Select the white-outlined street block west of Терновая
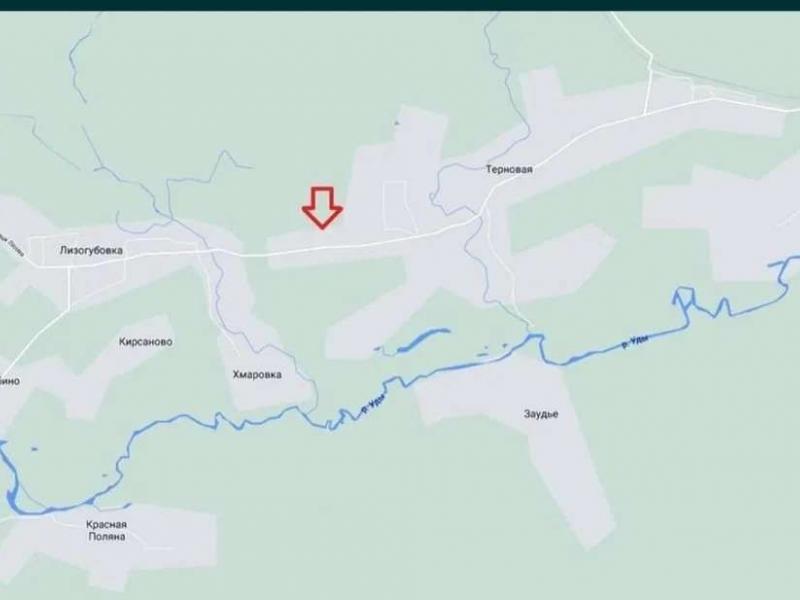800x600 pixels. pos(402,205)
